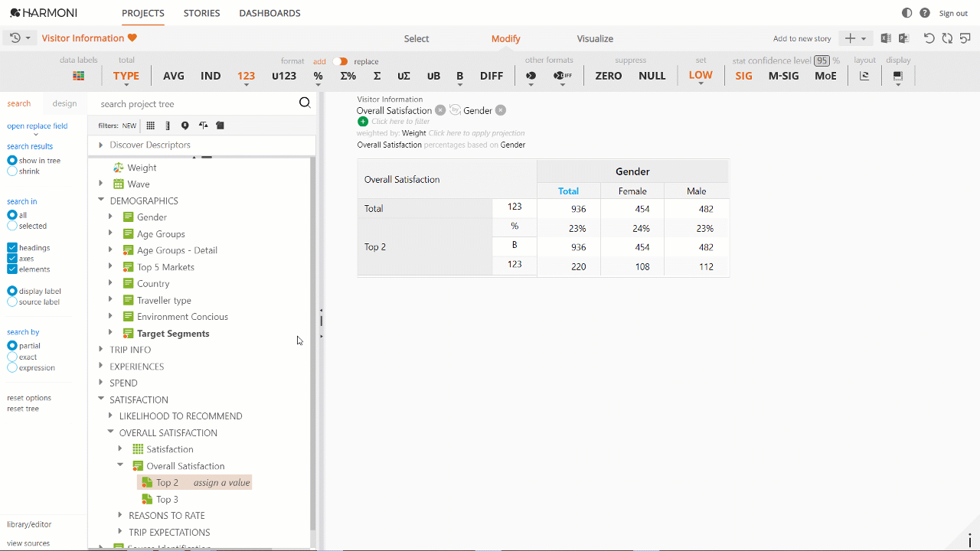Click the SIG stat button
Screen dimensions: 980x551
(x=744, y=76)
